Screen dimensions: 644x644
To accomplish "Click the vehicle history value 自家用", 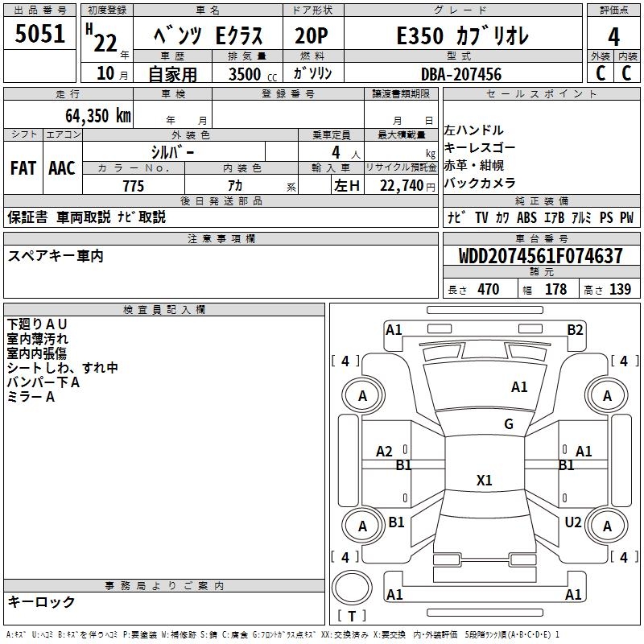I will tap(173, 74).
